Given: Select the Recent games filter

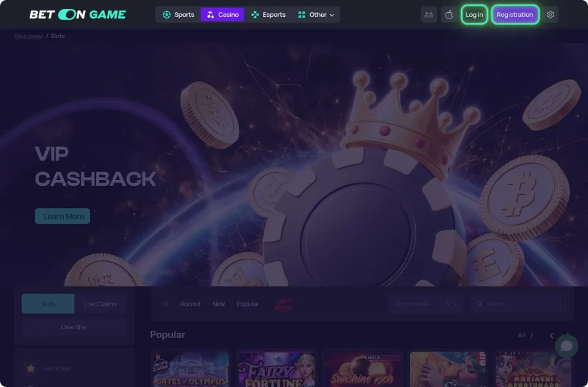Looking at the screenshot, I should 190,304.
